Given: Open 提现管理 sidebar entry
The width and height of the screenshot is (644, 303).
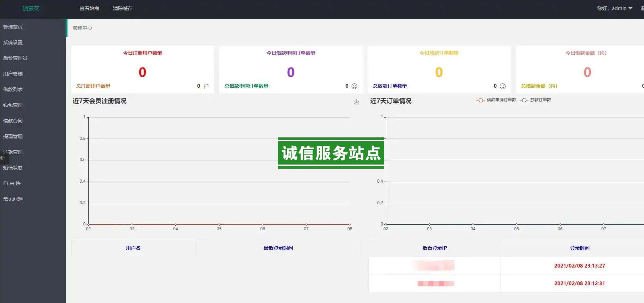Looking at the screenshot, I should coord(13,136).
